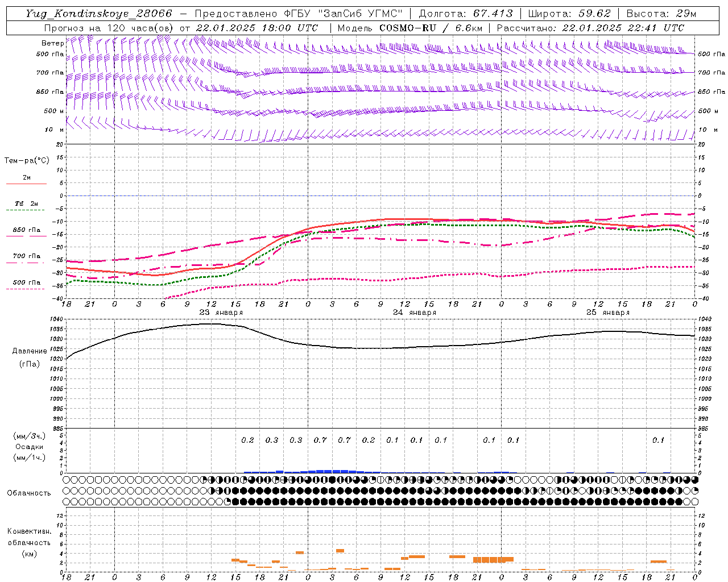The height and width of the screenshot is (582, 728).
Task: Click the Конвективн. convective cloud label
Action: coord(30,531)
